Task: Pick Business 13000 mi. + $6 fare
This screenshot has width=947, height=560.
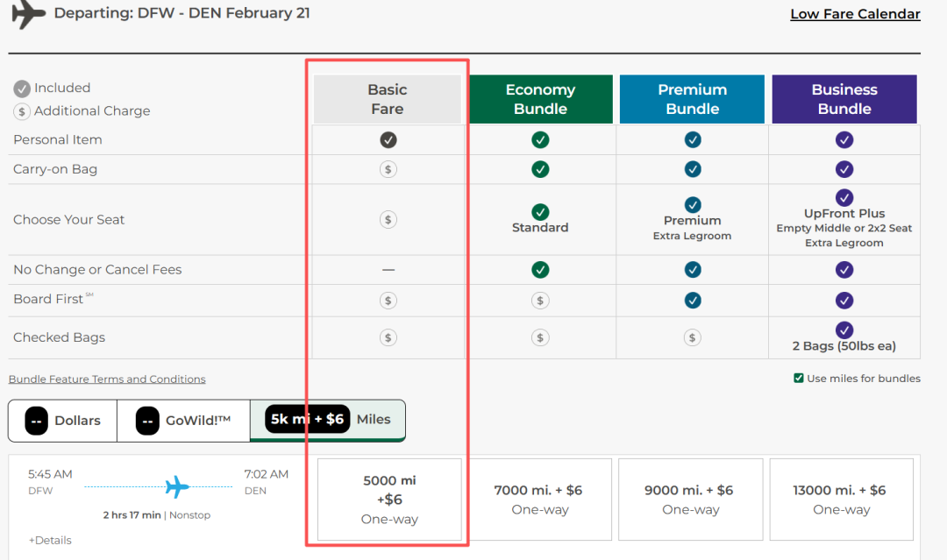Action: [x=842, y=500]
